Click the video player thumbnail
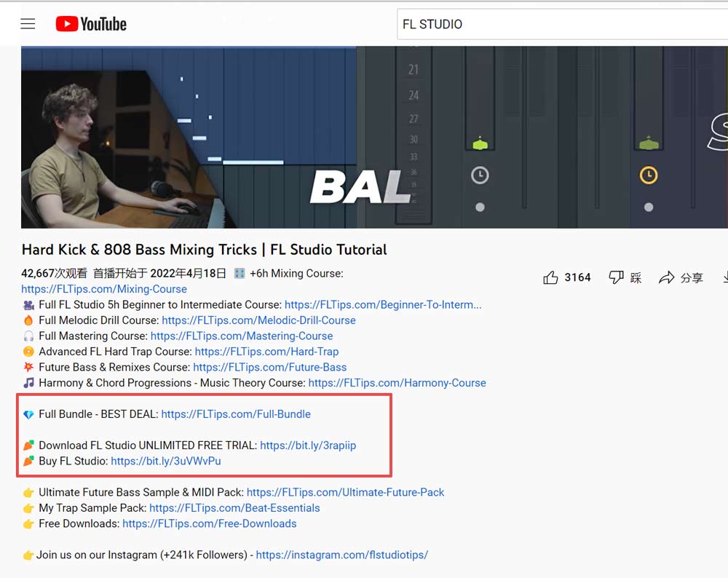 (x=374, y=137)
